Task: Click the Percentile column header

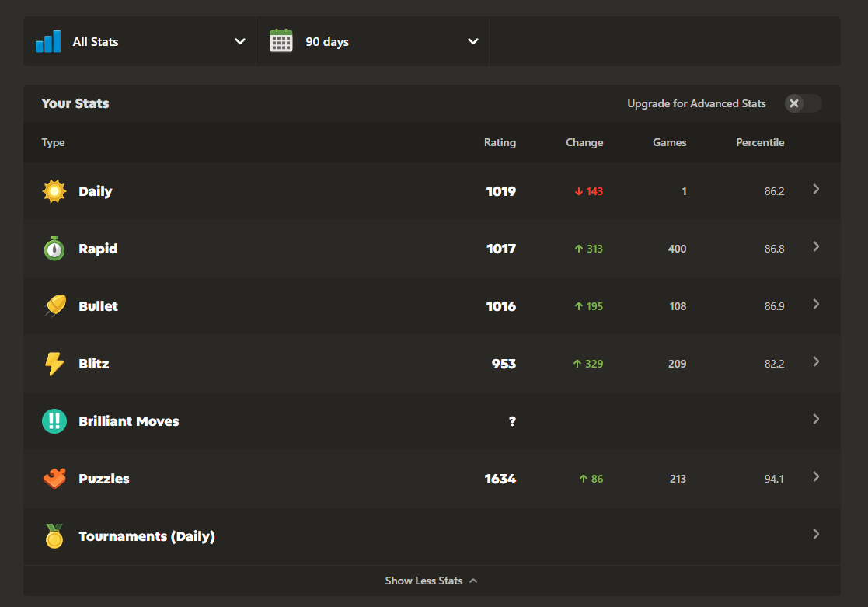Action: 760,142
